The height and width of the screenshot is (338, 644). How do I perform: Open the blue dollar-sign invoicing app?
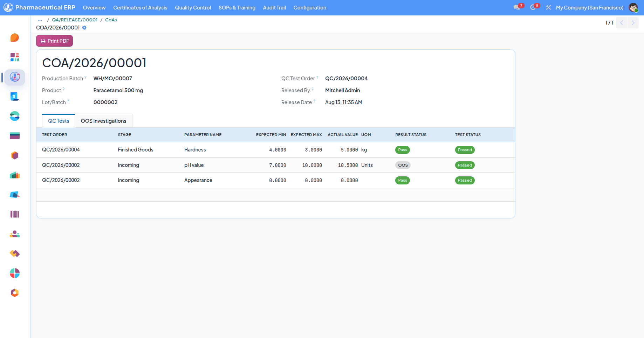(x=15, y=96)
